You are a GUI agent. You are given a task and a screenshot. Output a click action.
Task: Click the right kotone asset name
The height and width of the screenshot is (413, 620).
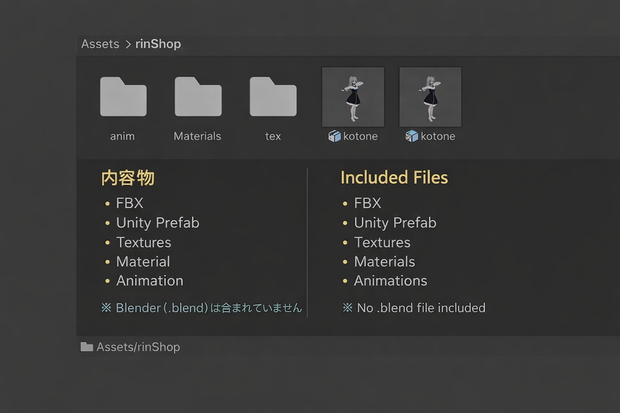coord(438,136)
